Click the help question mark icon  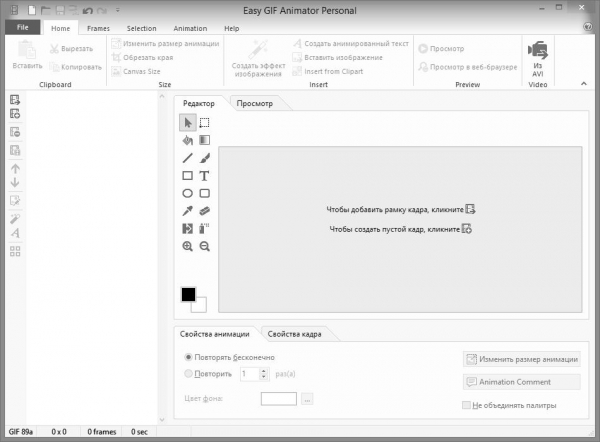(x=588, y=26)
